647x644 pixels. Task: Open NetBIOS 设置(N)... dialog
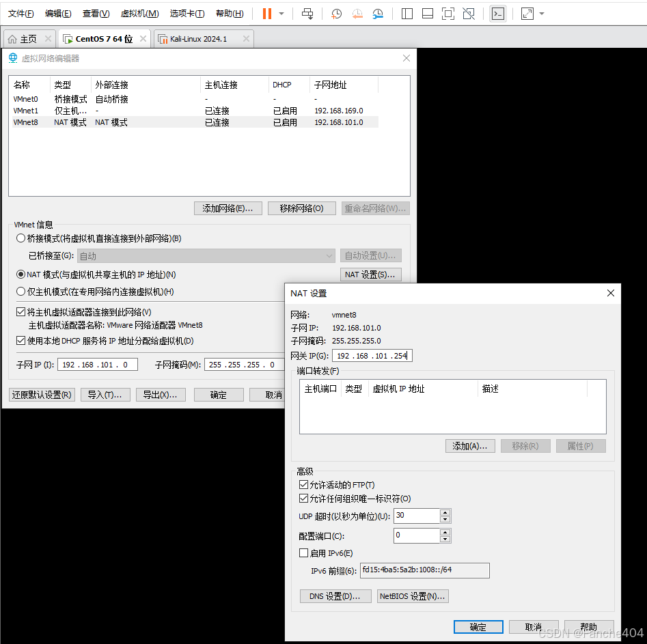(x=413, y=596)
